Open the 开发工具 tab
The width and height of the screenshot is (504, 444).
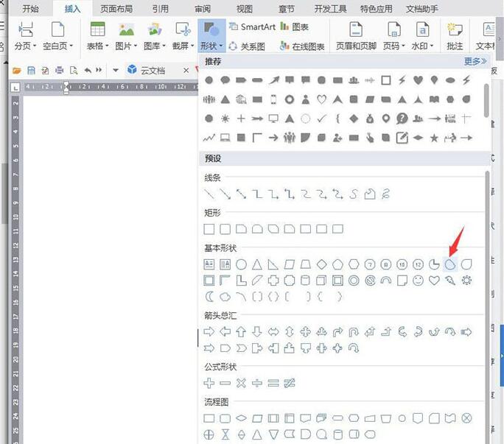point(330,9)
